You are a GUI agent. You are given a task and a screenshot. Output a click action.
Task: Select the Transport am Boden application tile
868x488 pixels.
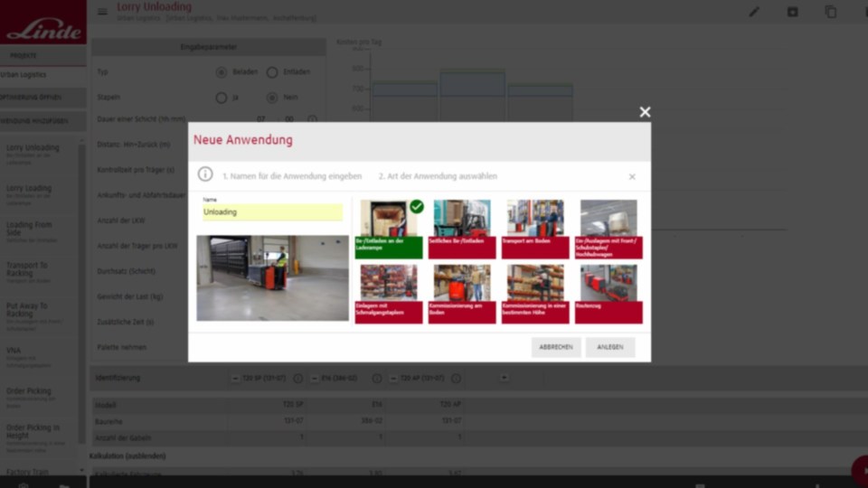tap(535, 229)
